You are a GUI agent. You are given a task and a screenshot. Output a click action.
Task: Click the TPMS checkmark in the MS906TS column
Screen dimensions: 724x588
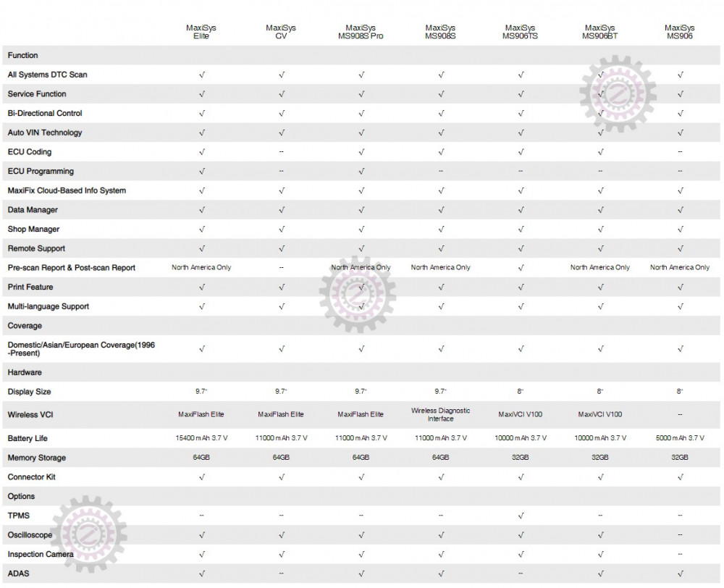pos(520,516)
